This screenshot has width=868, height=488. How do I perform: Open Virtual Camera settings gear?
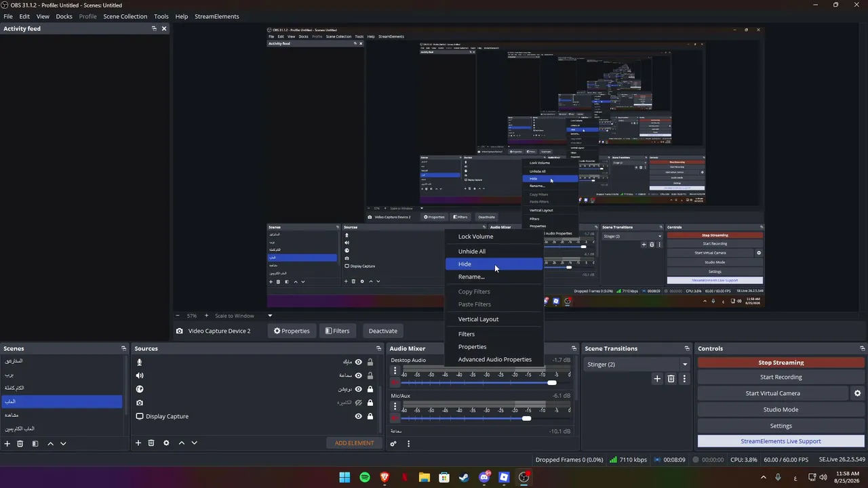[x=857, y=393]
